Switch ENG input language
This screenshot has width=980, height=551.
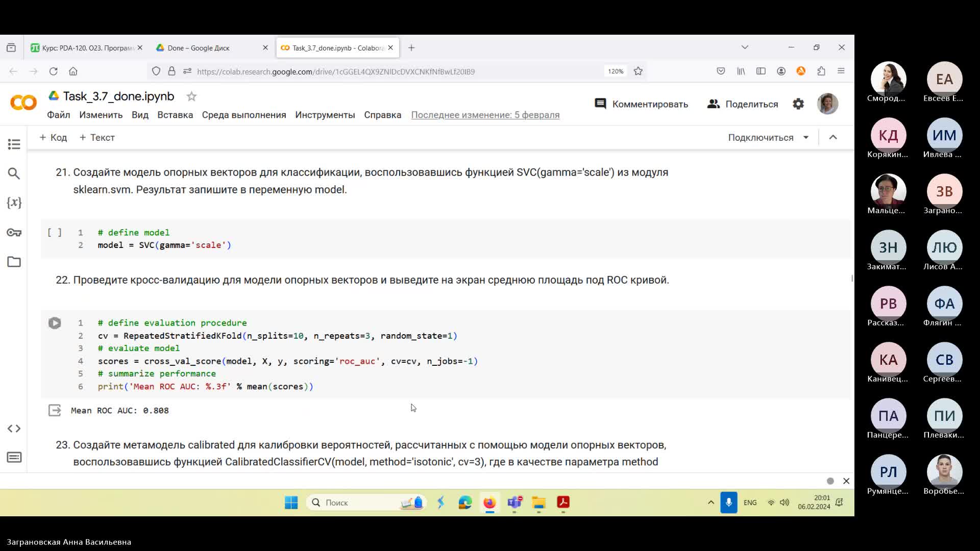pyautogui.click(x=750, y=503)
